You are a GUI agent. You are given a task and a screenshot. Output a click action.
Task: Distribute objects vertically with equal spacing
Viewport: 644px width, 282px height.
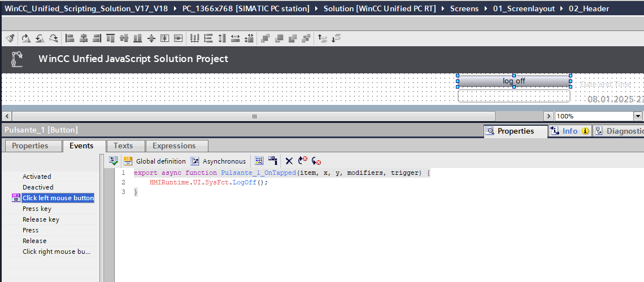(208, 38)
